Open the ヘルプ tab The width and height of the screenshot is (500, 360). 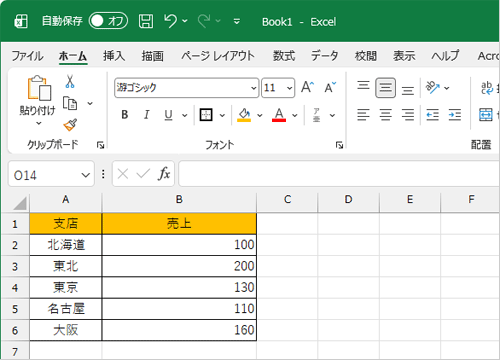pyautogui.click(x=445, y=56)
